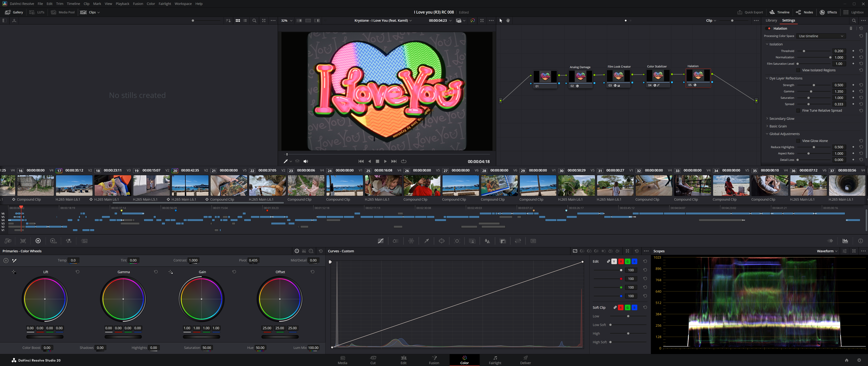Screen dimensions: 868x366
Task: Open the Curves palette icon
Action: (x=380, y=241)
